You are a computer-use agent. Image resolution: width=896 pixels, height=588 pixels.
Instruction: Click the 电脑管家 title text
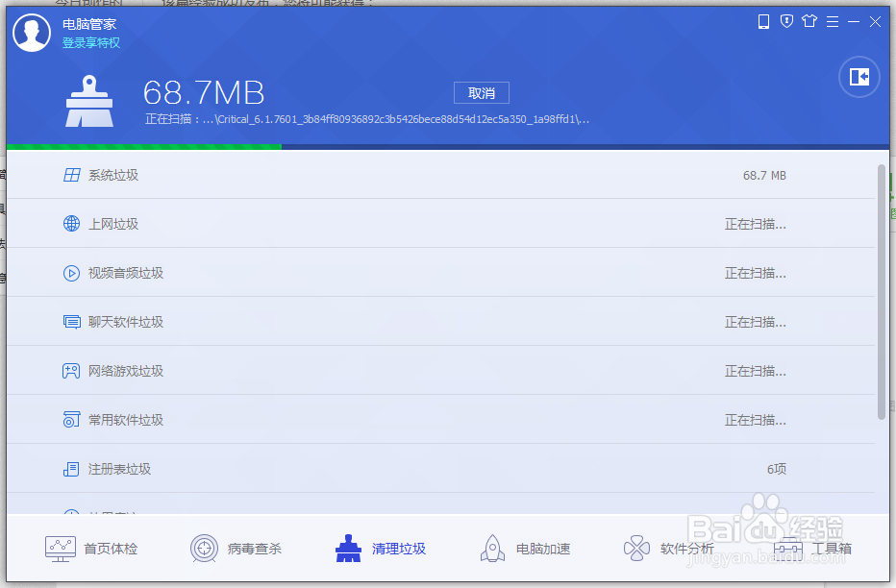click(x=89, y=24)
